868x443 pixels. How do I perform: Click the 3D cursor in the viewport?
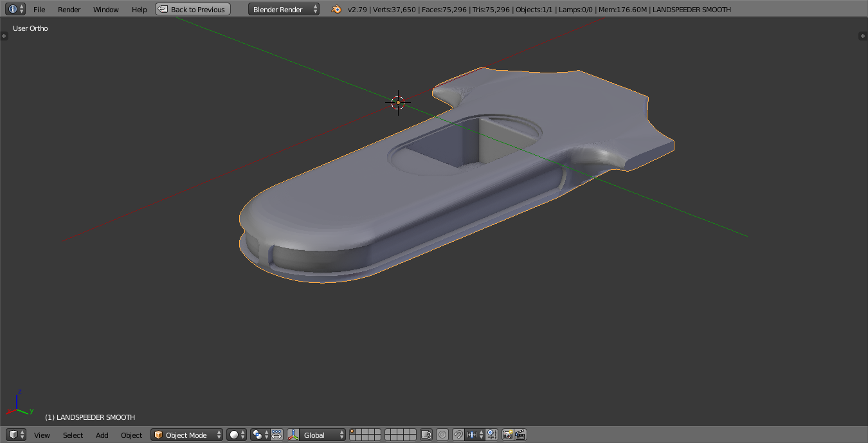coord(398,102)
